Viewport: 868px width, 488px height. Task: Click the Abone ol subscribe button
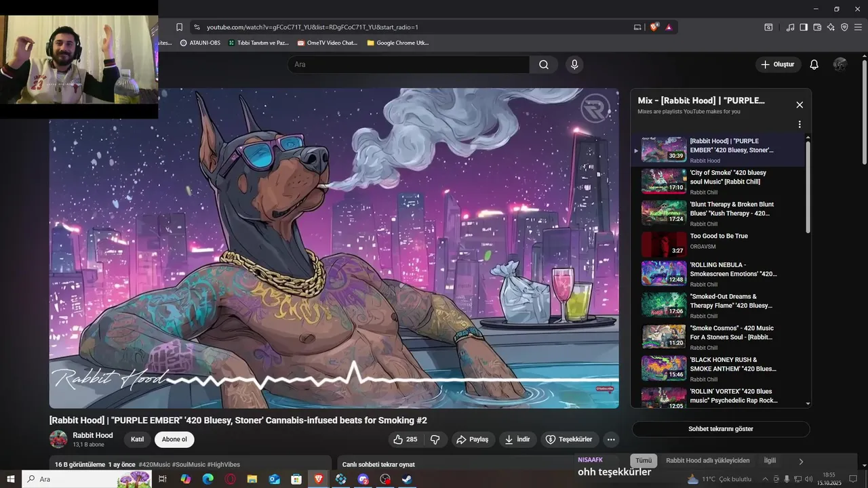point(174,439)
